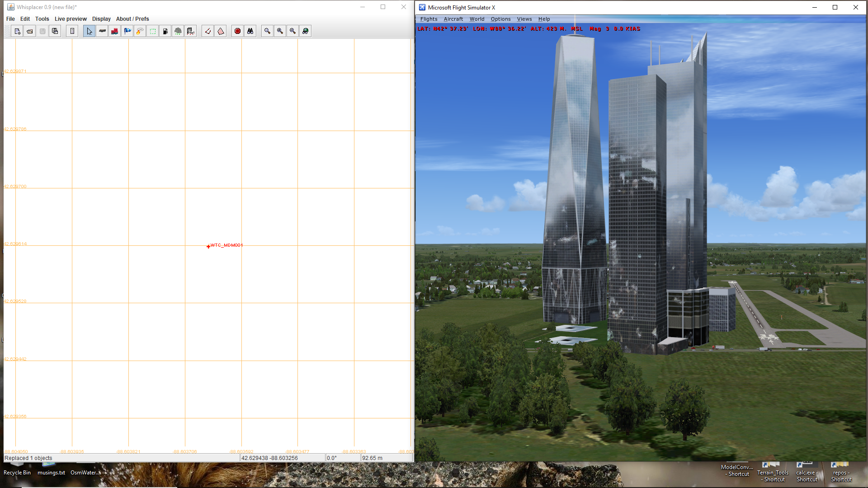Click the coordinates field 42.629438 -88.603256

[x=283, y=458]
